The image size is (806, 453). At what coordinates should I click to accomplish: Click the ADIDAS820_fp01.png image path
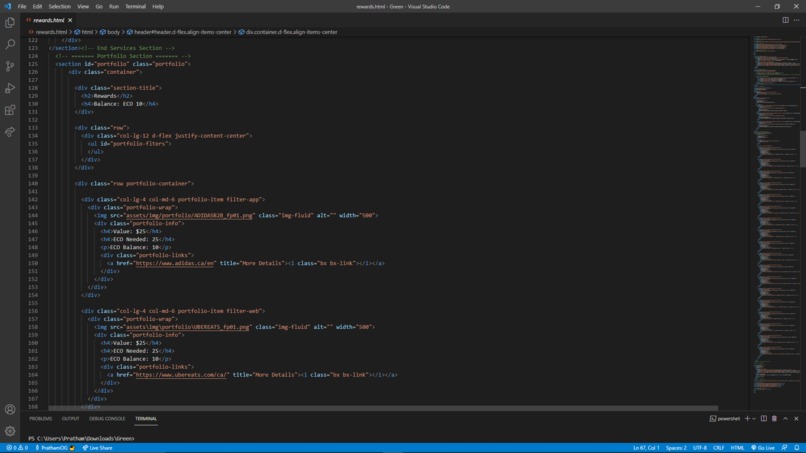[189, 215]
